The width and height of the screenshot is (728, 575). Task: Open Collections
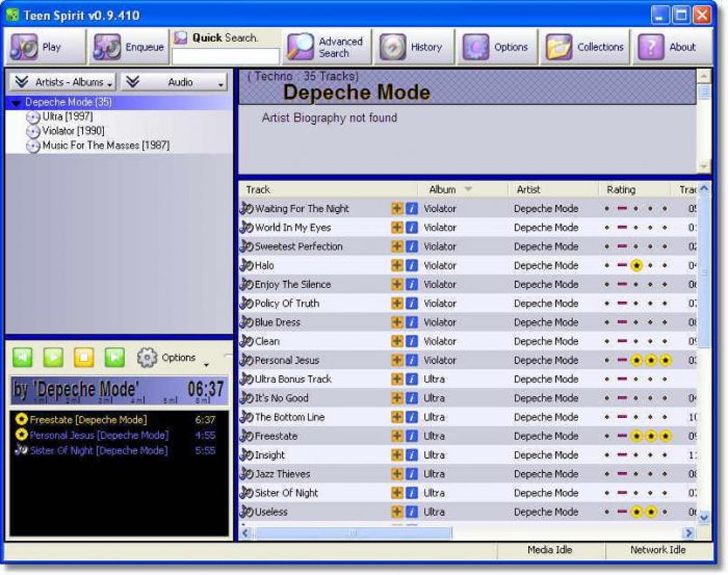585,47
